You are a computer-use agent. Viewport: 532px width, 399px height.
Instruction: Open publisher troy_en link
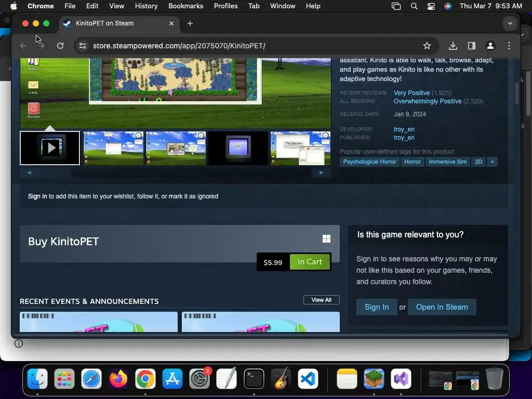[404, 138]
